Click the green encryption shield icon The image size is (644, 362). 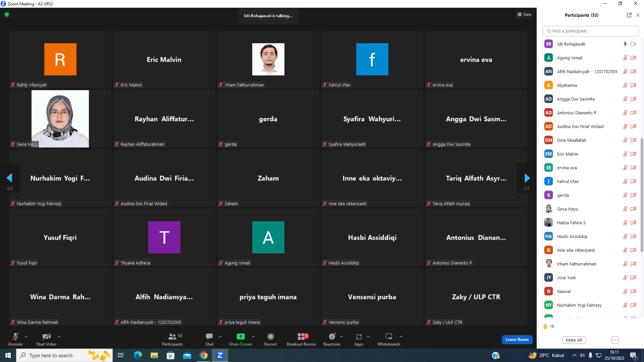pyautogui.click(x=7, y=14)
